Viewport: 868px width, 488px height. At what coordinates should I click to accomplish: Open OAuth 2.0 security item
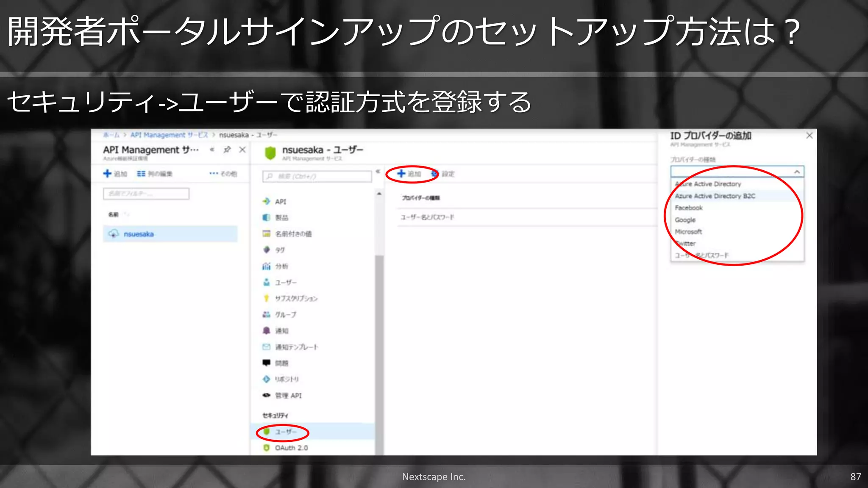pos(285,448)
